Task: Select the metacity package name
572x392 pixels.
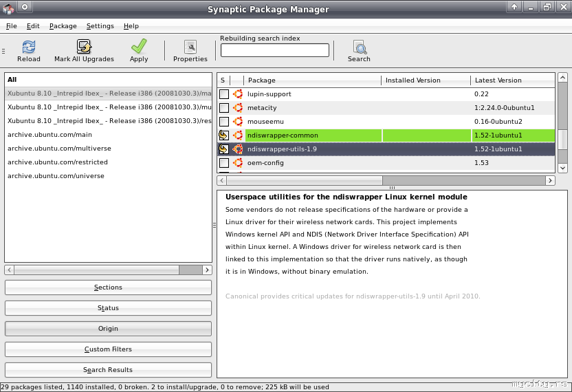Action: point(262,108)
